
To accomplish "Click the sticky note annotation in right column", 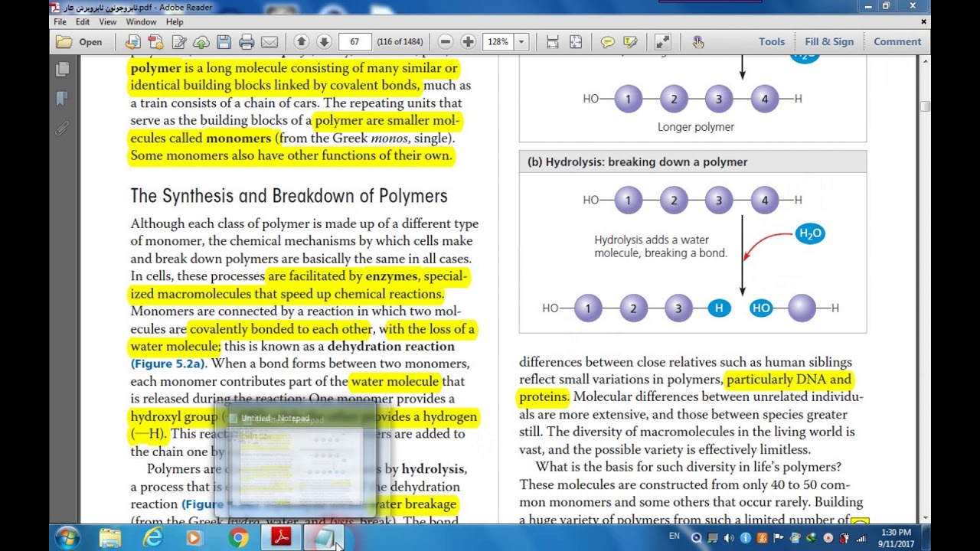I will coord(861,522).
